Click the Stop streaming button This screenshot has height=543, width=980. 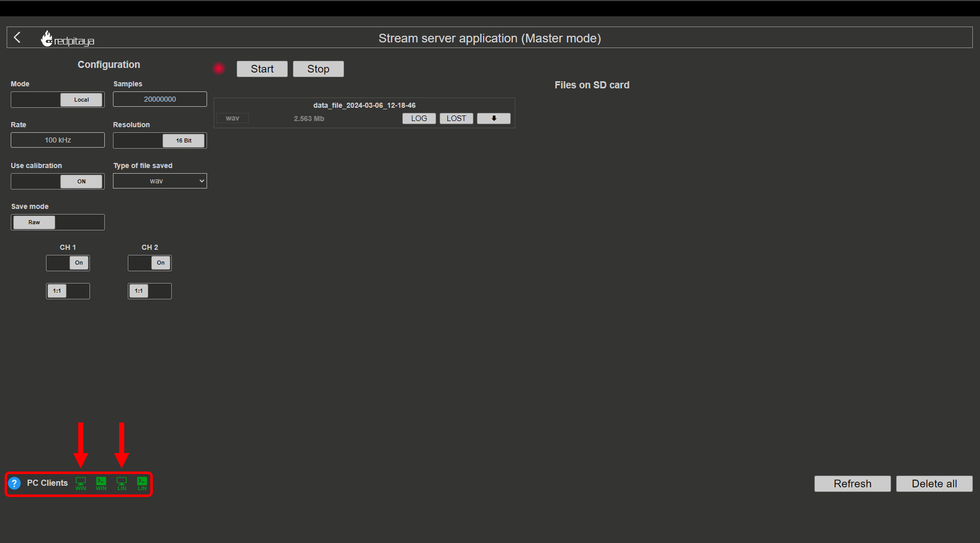(x=318, y=69)
